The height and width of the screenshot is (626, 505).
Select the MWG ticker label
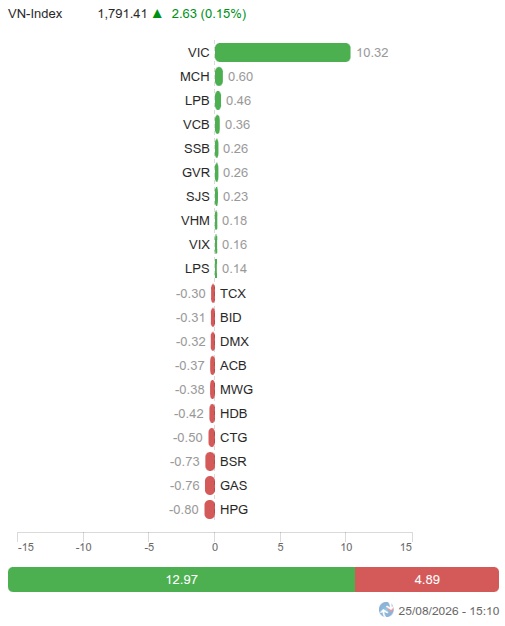(x=236, y=390)
